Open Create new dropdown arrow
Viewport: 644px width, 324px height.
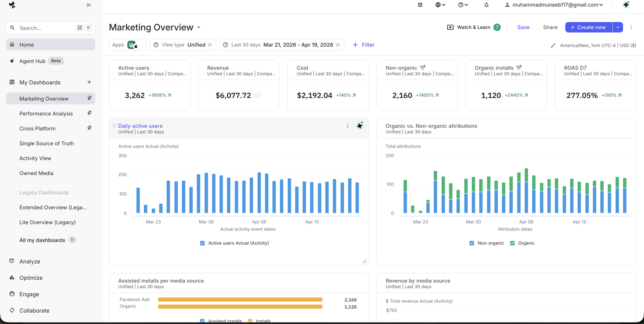(618, 27)
